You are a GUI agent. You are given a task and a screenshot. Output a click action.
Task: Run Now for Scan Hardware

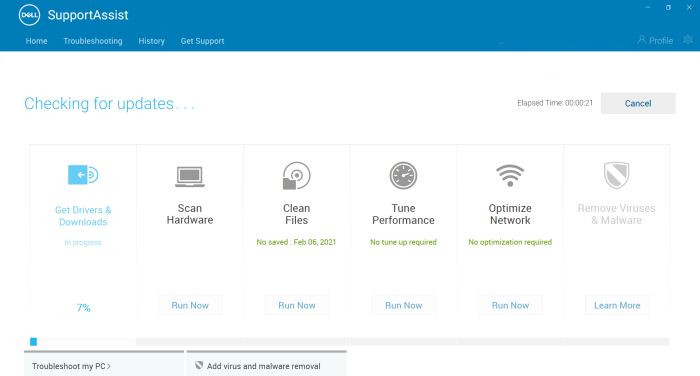click(x=190, y=305)
